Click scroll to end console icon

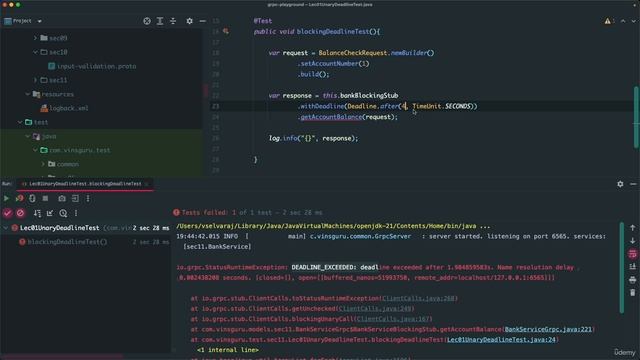(633, 267)
